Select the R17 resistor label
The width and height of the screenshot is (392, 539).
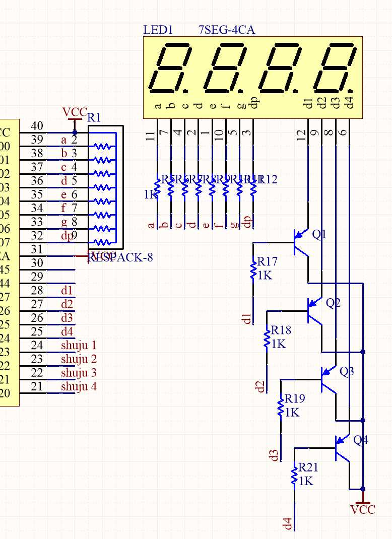coord(267,261)
